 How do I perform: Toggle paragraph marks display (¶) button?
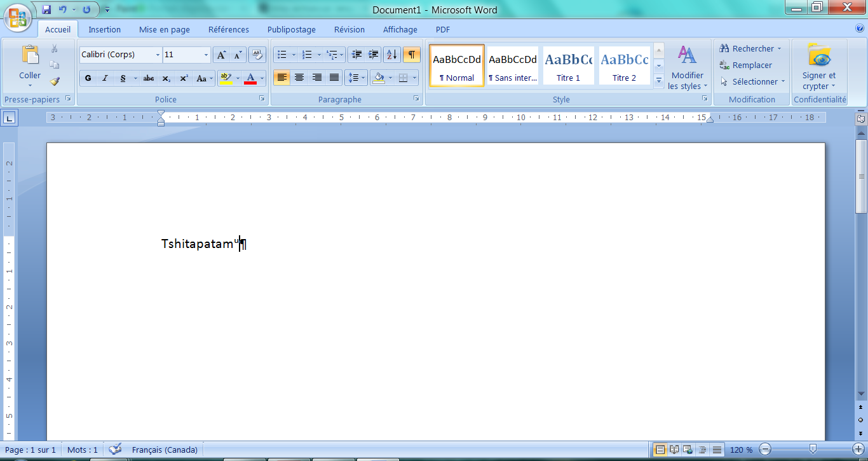pyautogui.click(x=412, y=55)
